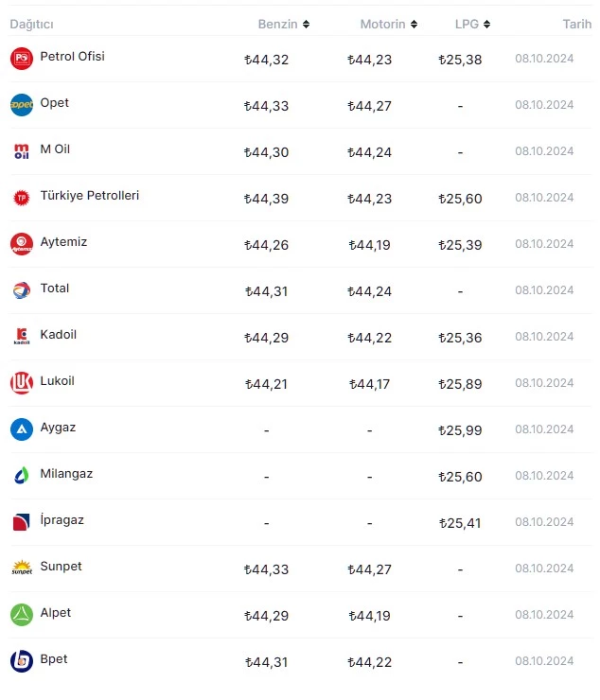This screenshot has width=600, height=700.
Task: Click the Milangaz droplet logo
Action: (x=21, y=476)
